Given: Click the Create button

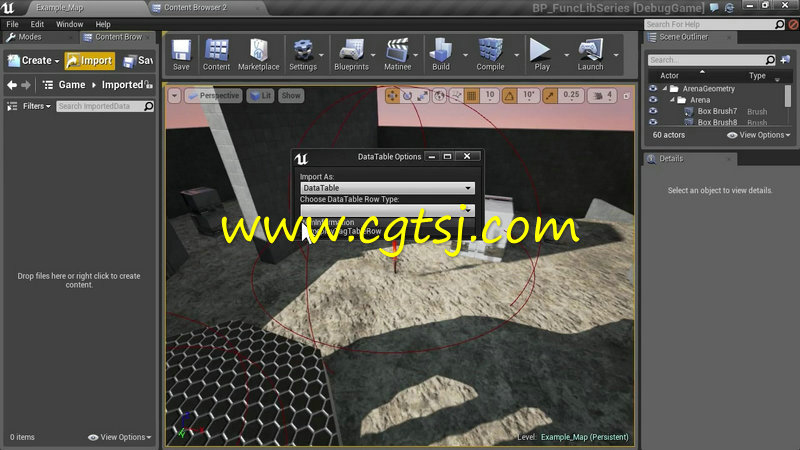Looking at the screenshot, I should point(34,61).
